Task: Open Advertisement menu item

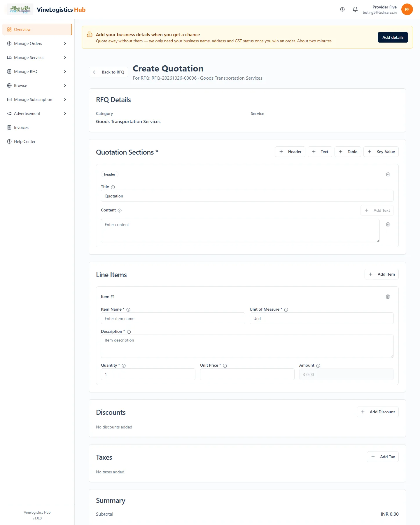Action: (x=37, y=113)
